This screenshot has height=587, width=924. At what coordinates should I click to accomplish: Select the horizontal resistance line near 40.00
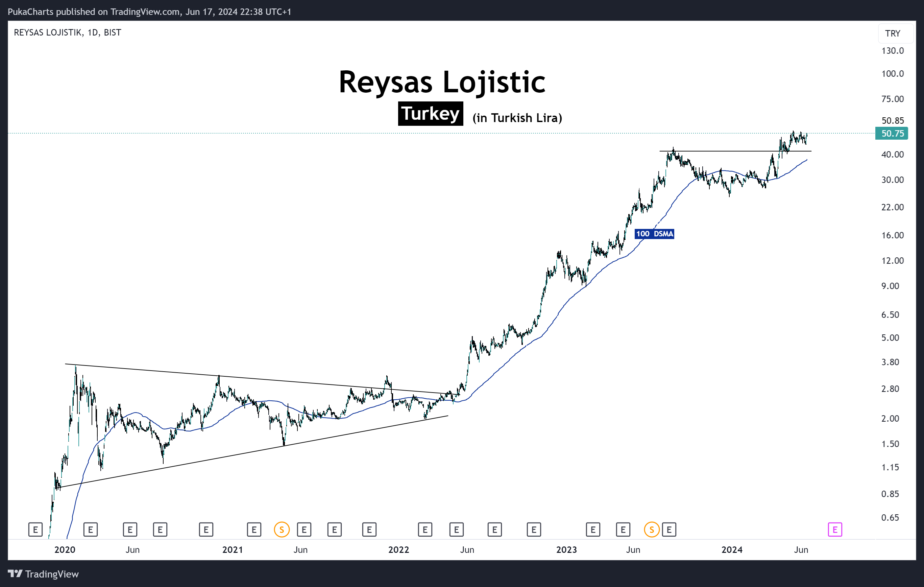(x=735, y=151)
